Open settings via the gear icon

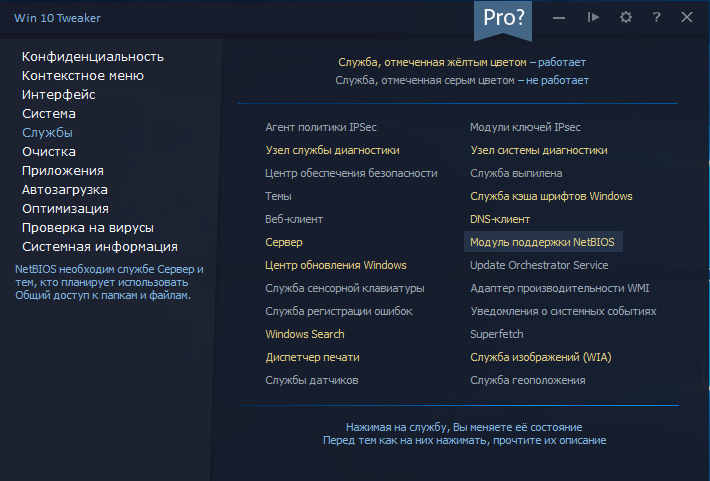[626, 18]
